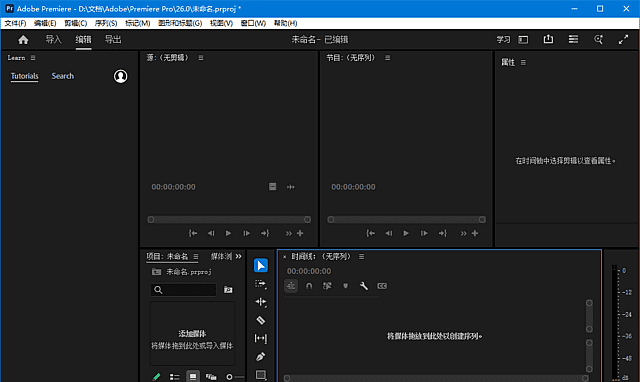640x382 pixels.
Task: Open the 视图(V) menu
Action: pyautogui.click(x=221, y=23)
